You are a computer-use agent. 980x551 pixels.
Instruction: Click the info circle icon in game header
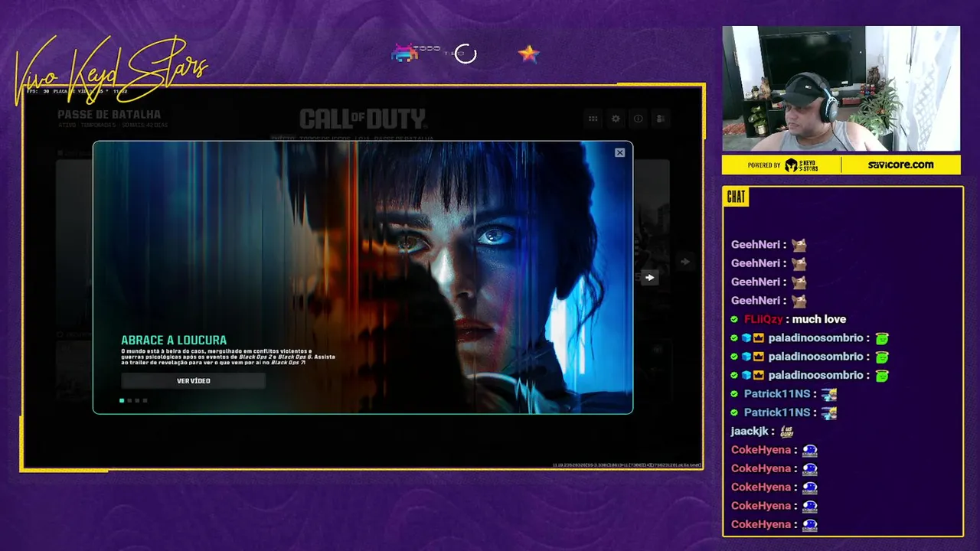pos(638,119)
